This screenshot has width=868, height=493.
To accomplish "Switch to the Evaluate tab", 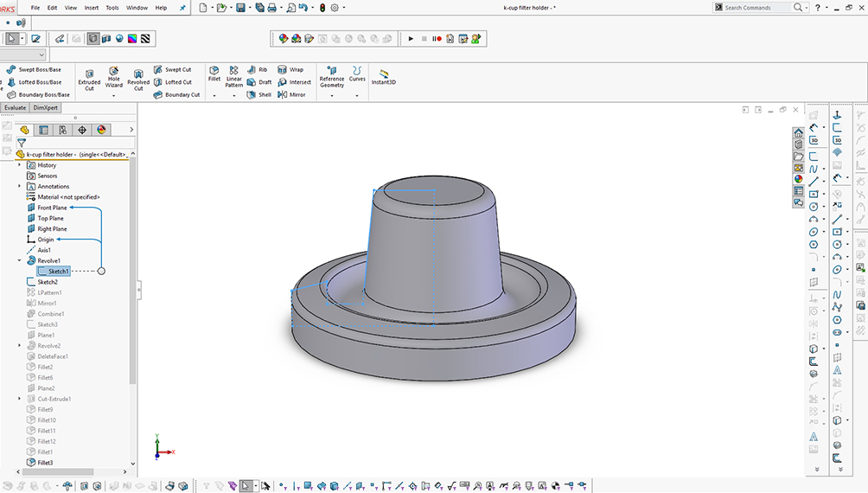I will [x=15, y=108].
